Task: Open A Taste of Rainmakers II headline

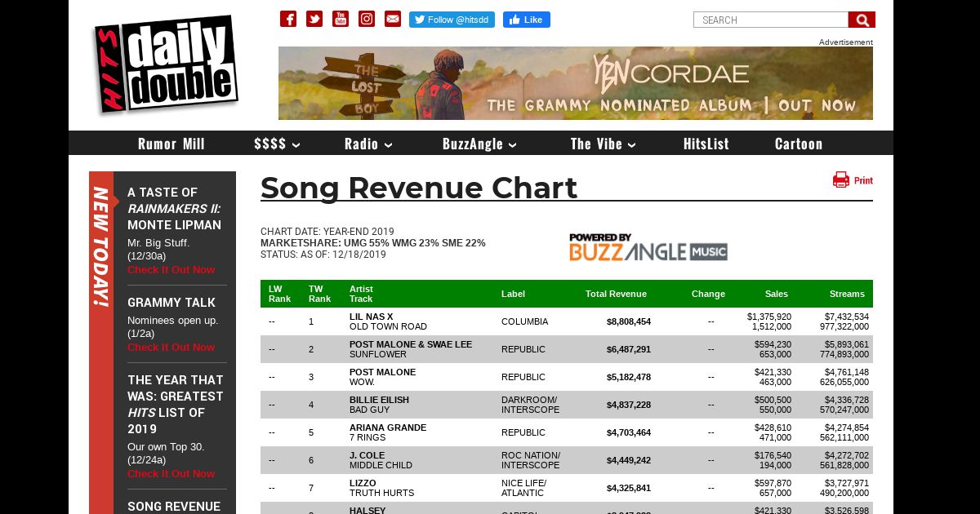Action: click(174, 209)
